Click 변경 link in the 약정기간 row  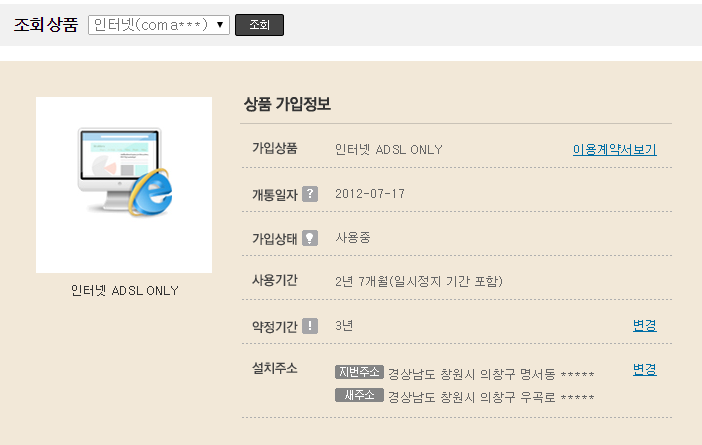coord(644,325)
